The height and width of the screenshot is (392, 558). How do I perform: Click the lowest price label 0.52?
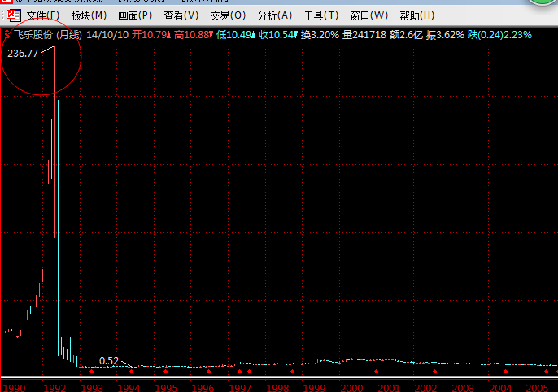coord(108,361)
